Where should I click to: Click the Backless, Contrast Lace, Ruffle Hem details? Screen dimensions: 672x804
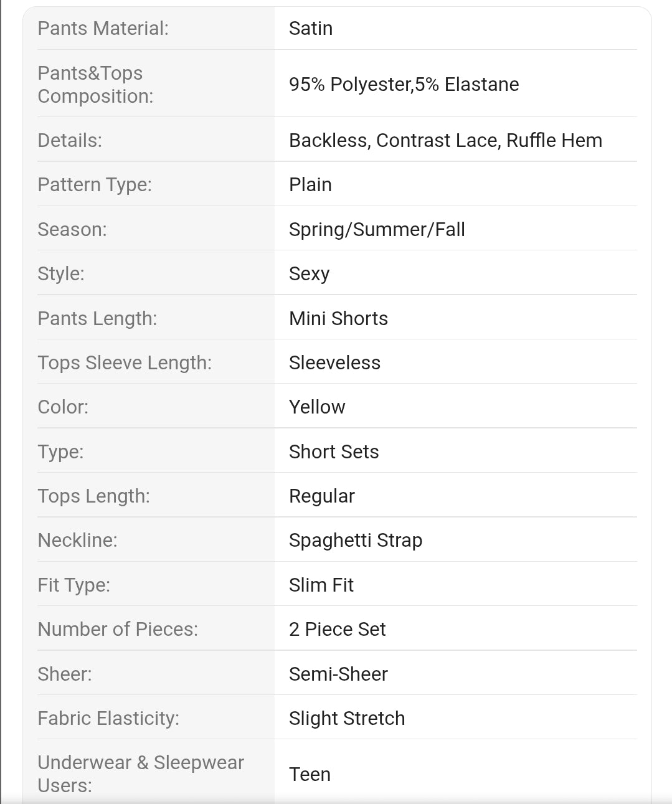(x=445, y=140)
